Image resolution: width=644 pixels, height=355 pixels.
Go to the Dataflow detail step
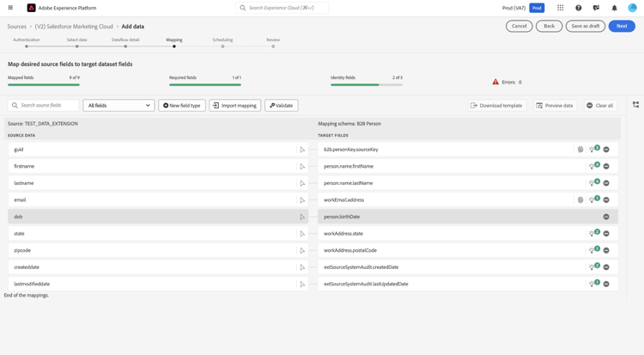pyautogui.click(x=125, y=43)
